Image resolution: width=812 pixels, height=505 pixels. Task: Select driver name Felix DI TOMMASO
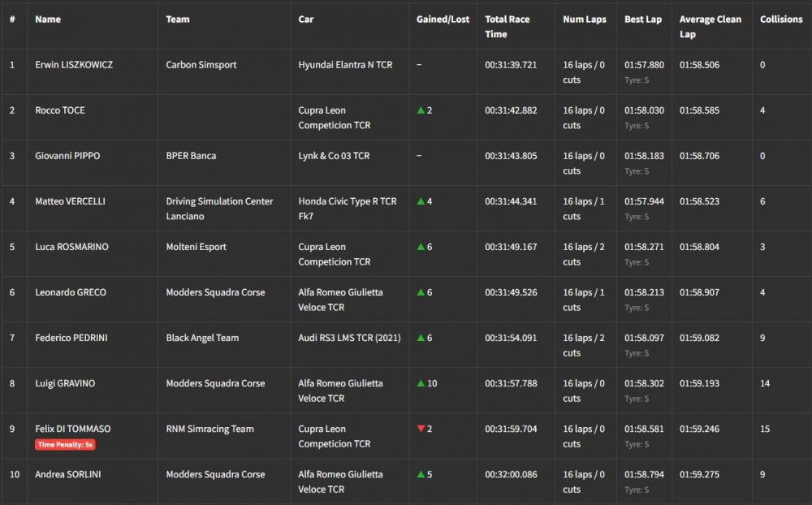72,429
